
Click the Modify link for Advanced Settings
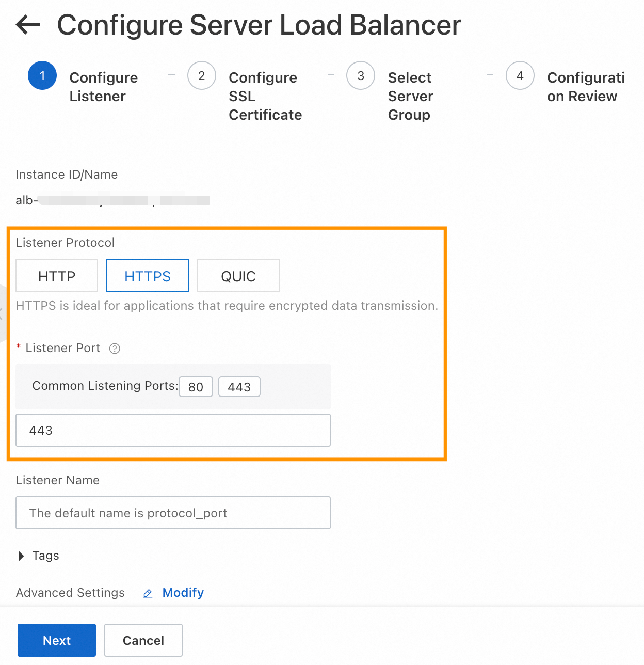pyautogui.click(x=183, y=593)
